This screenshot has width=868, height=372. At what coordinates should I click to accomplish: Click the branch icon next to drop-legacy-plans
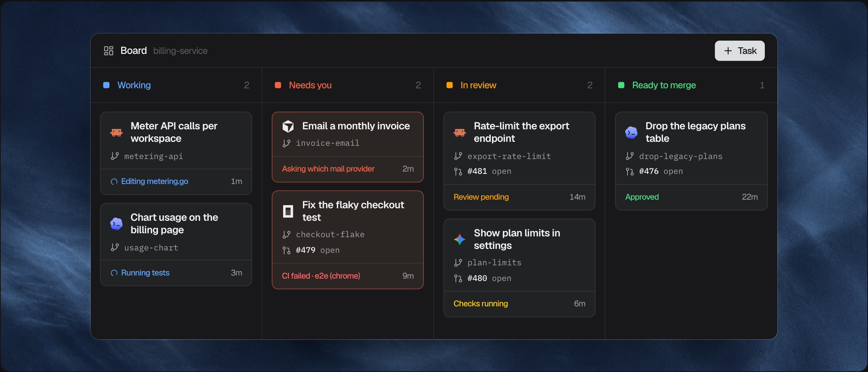pyautogui.click(x=629, y=156)
